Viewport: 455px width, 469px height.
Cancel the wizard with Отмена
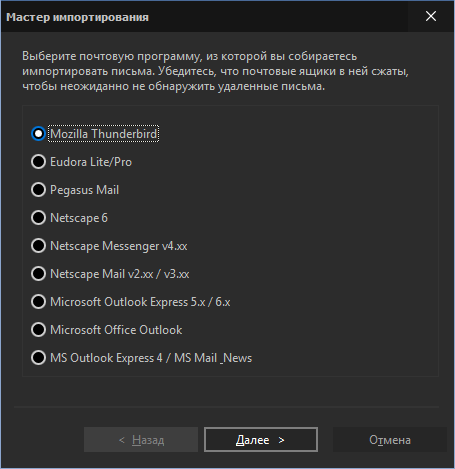[390, 440]
